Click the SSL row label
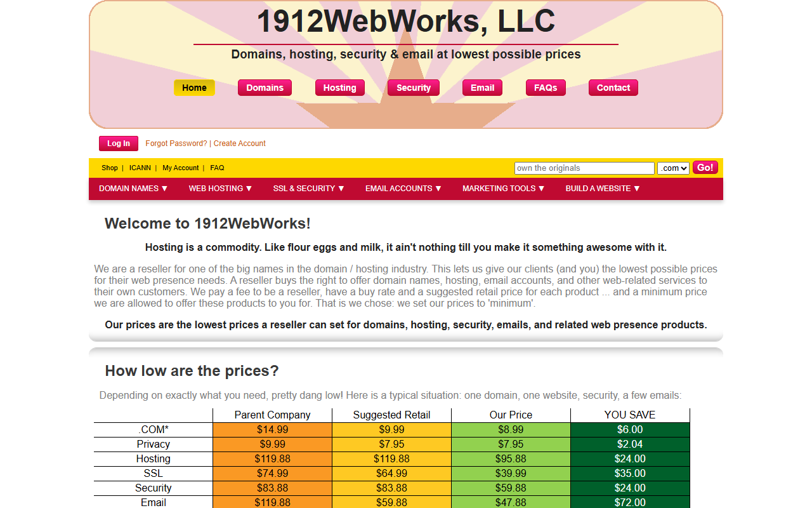The height and width of the screenshot is (508, 812). point(153,474)
